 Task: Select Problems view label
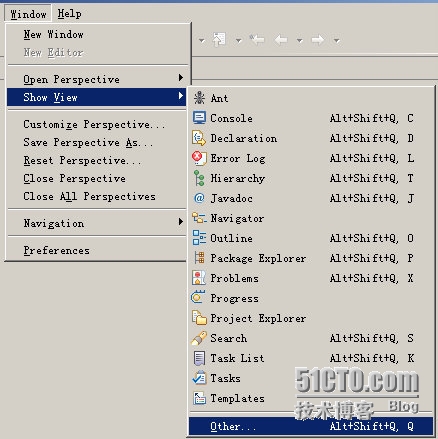pos(234,278)
